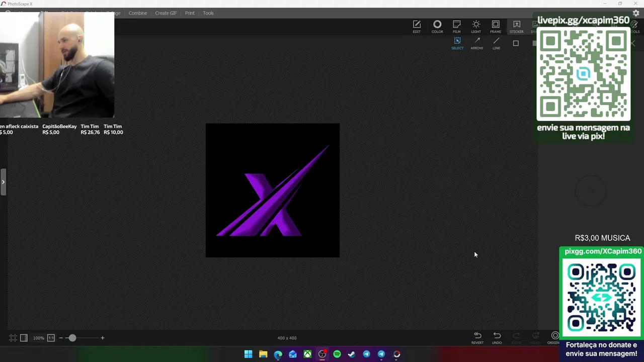Click the Undo button

[x=497, y=338]
